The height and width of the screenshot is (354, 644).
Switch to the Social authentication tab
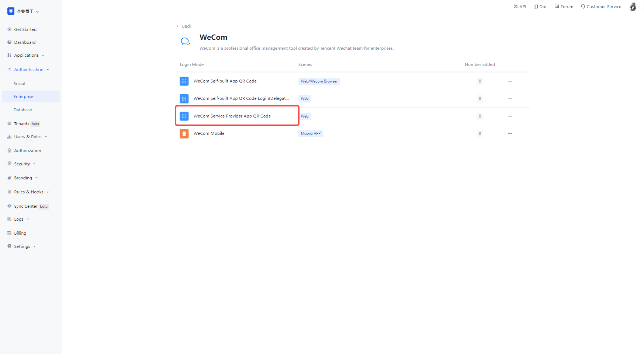[x=19, y=83]
